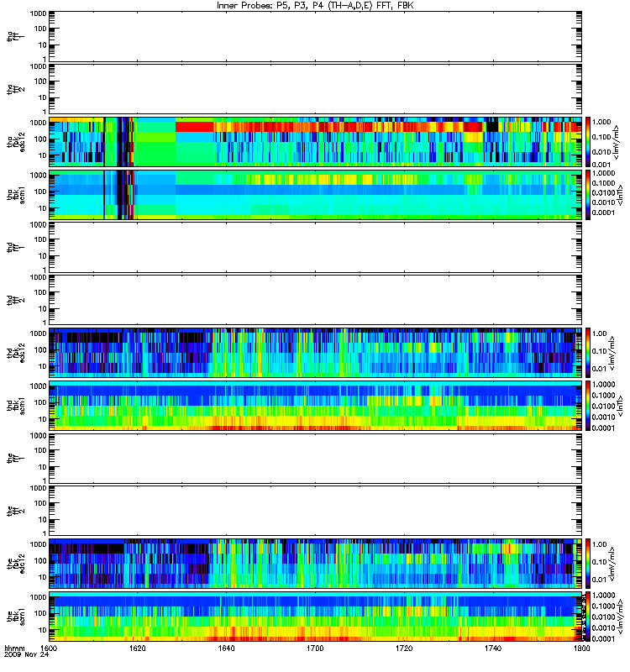This screenshot has height=672, width=630.
Task: Click the 'the fff 1' y-axis label
Action: click(16, 458)
